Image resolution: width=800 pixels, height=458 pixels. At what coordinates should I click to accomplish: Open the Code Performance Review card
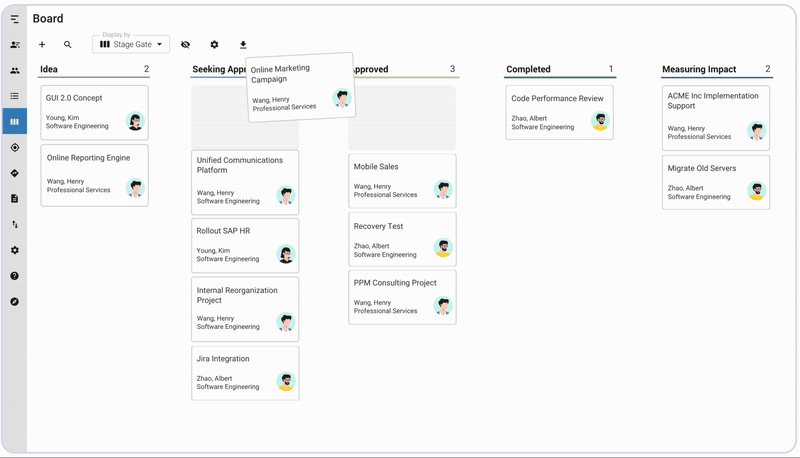coord(559,112)
